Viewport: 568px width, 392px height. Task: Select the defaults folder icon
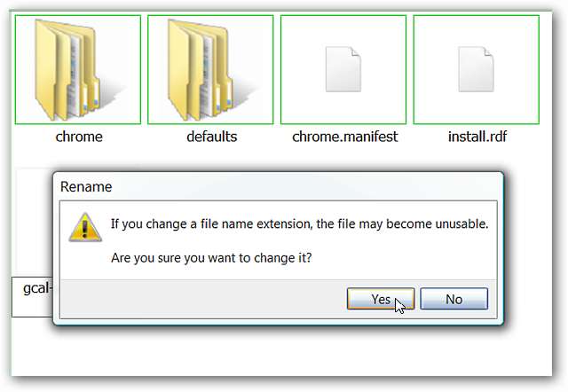211,69
